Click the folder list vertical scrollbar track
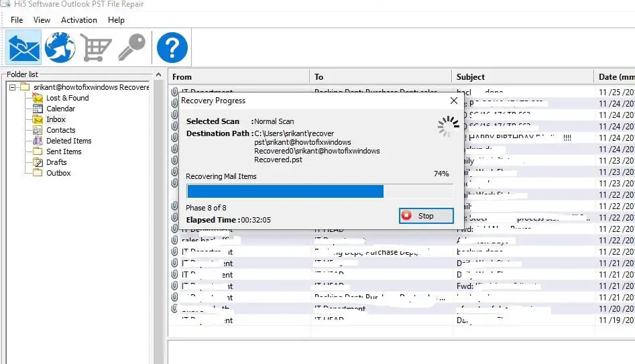Image resolution: width=635 pixels, height=364 pixels. click(158, 223)
